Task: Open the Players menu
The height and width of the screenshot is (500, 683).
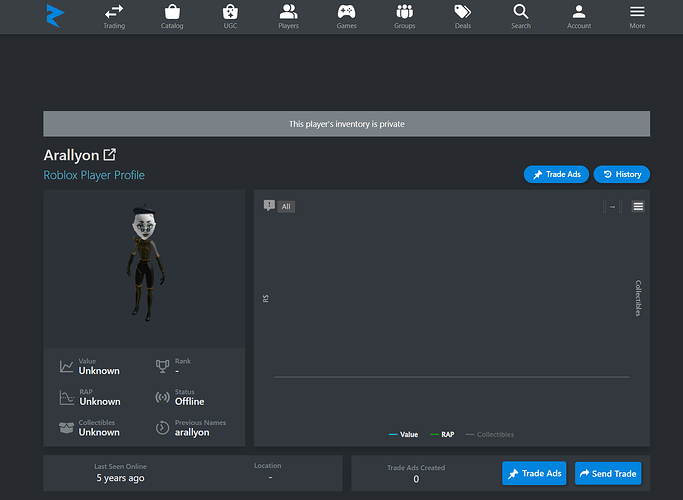Action: click(288, 17)
